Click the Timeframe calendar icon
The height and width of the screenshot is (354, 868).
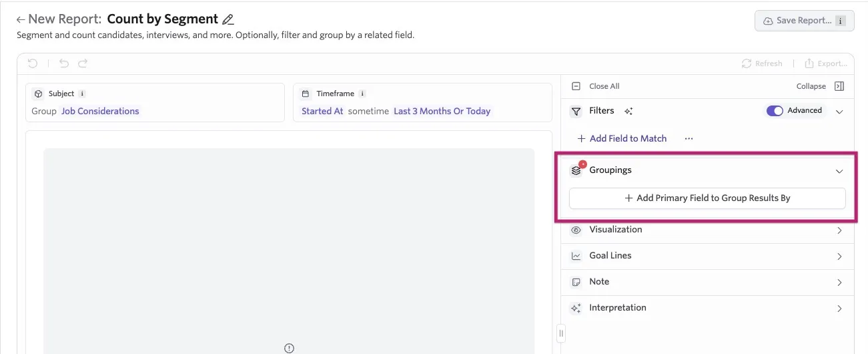click(306, 94)
